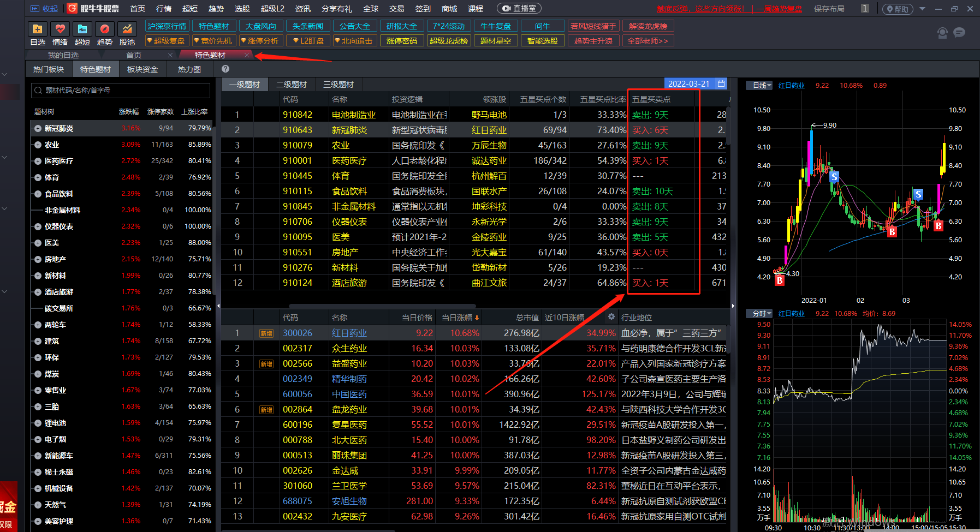Open 交易 in top menu

coord(397,9)
